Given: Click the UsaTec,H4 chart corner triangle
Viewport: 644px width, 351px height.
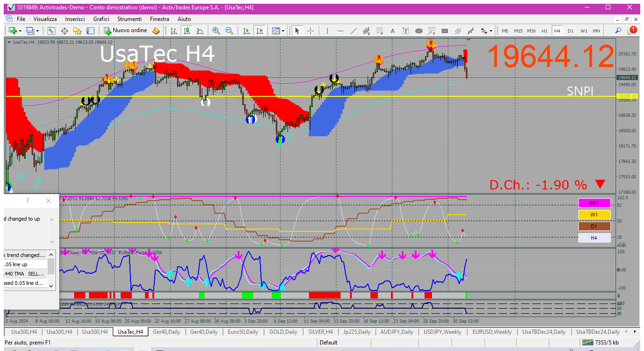Looking at the screenshot, I should coord(9,42).
